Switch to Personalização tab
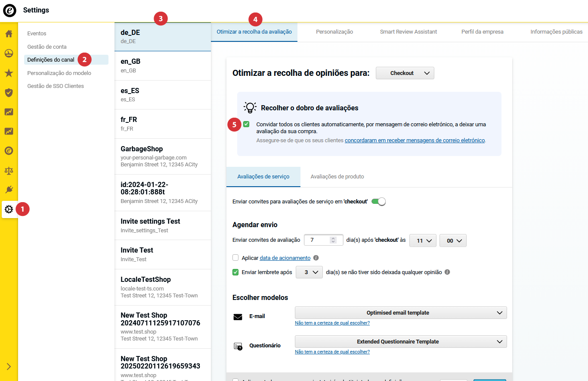Viewport: 588px width, 381px height. tap(334, 32)
